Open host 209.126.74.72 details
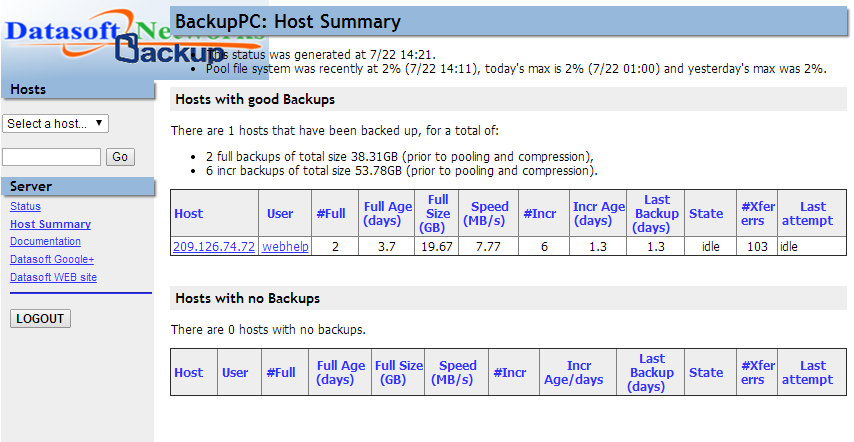The image size is (854, 442). [x=214, y=246]
